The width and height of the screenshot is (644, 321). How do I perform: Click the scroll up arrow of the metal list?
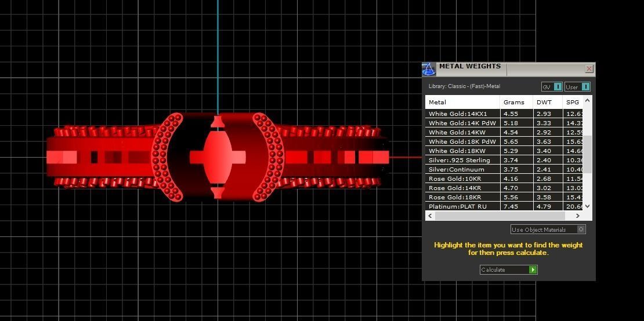pos(588,100)
